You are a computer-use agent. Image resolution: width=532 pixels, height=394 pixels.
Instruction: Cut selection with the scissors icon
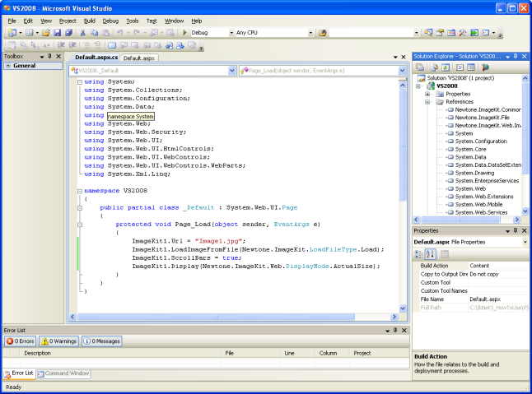pyautogui.click(x=83, y=33)
